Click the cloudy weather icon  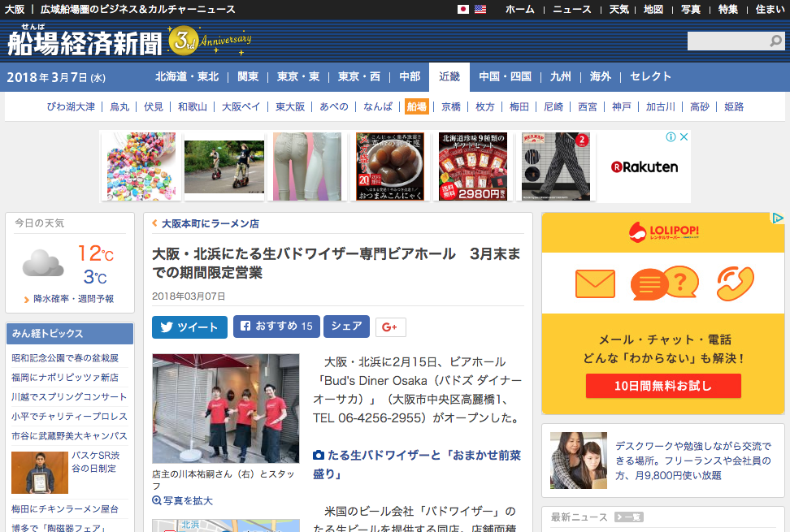pyautogui.click(x=43, y=263)
